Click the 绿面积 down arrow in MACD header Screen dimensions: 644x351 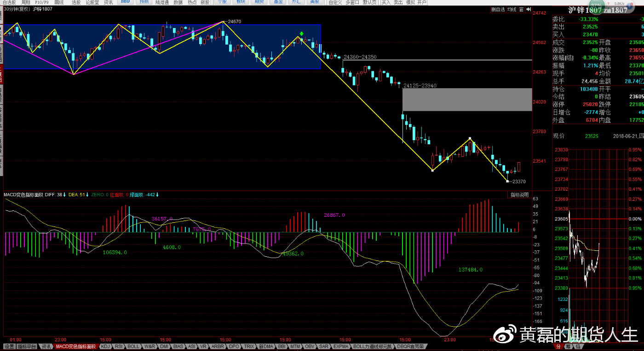click(x=157, y=195)
